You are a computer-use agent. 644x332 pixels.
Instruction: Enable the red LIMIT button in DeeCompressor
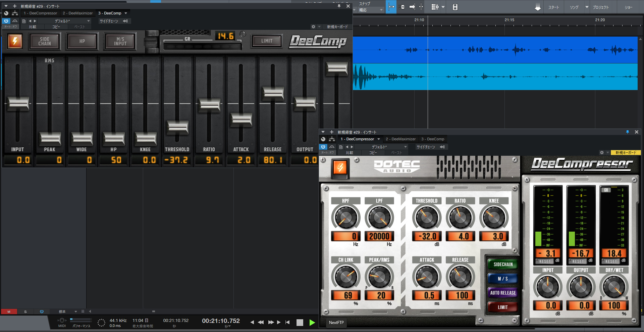[503, 307]
